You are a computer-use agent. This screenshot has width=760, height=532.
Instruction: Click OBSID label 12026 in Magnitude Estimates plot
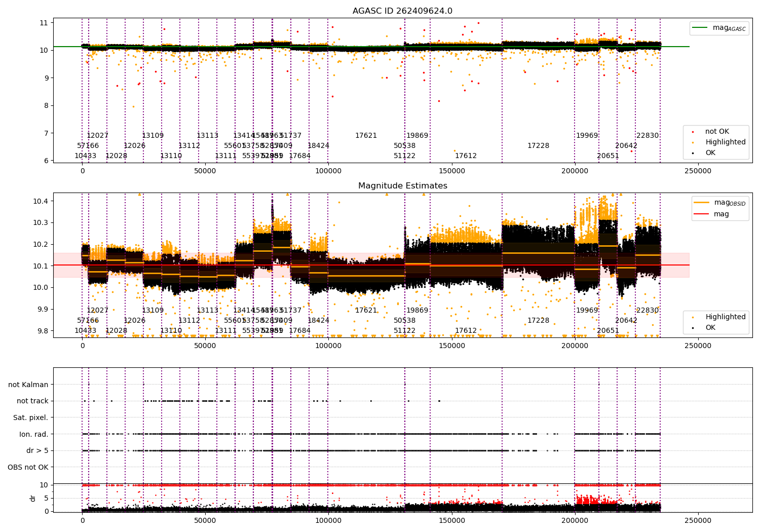134,321
